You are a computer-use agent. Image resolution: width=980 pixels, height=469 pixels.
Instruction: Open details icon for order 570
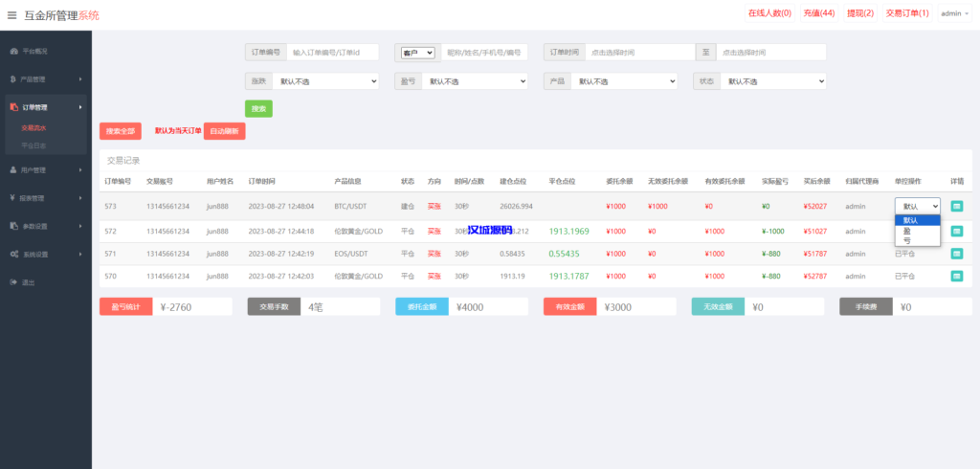[956, 276]
